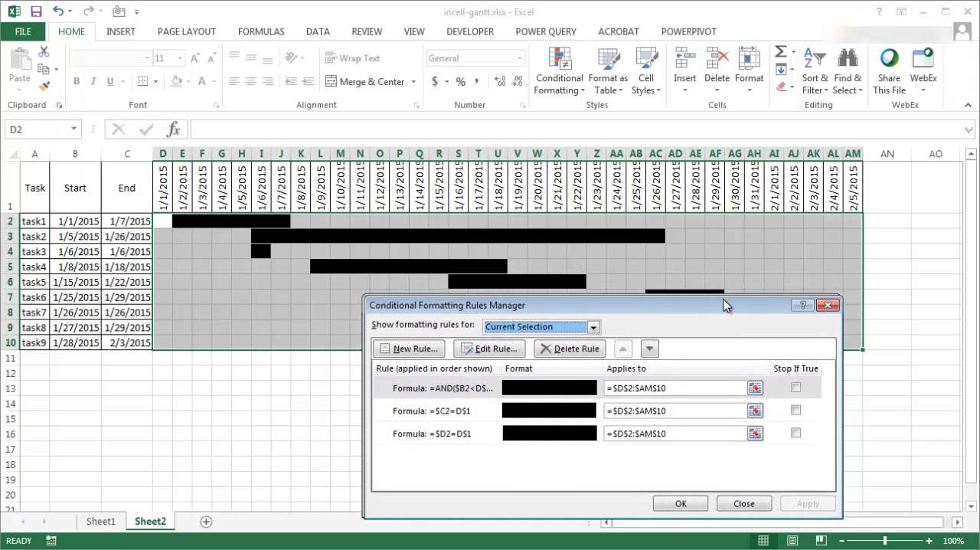The image size is (980, 550).
Task: Click cell B2 containing 1/1/2015
Action: point(75,221)
